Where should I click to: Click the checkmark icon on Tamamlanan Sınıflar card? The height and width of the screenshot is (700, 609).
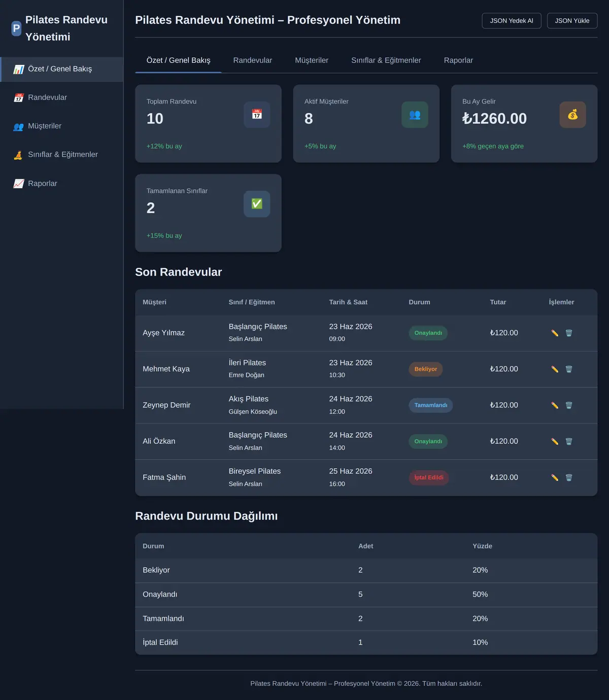(x=257, y=204)
